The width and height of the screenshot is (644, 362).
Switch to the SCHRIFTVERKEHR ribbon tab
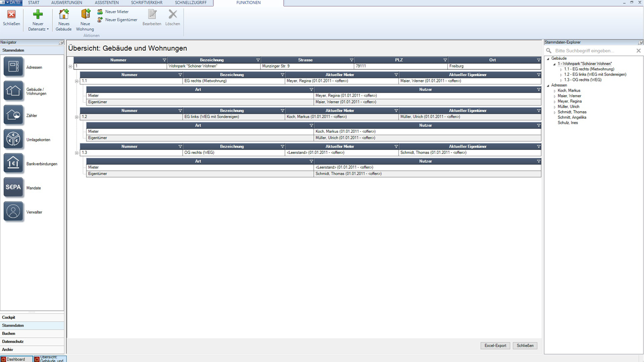pyautogui.click(x=146, y=3)
